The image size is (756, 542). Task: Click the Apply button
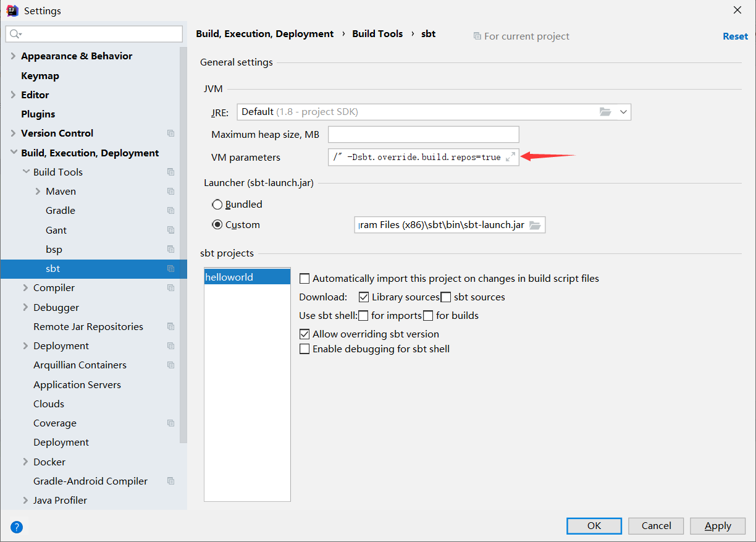718,526
